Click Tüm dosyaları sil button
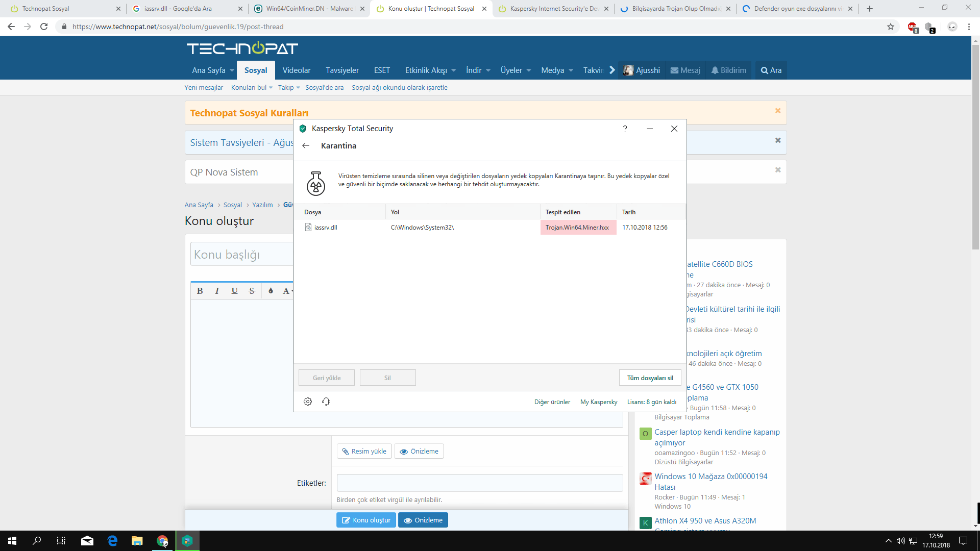This screenshot has height=551, width=980. point(650,378)
